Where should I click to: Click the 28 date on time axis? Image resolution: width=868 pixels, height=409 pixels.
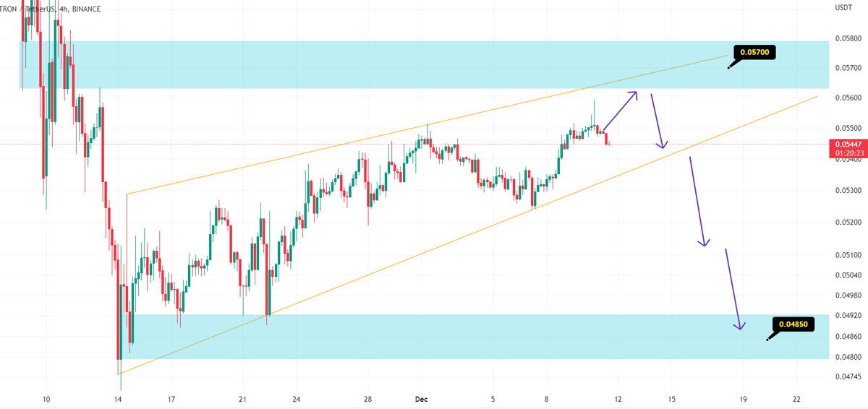tap(367, 399)
